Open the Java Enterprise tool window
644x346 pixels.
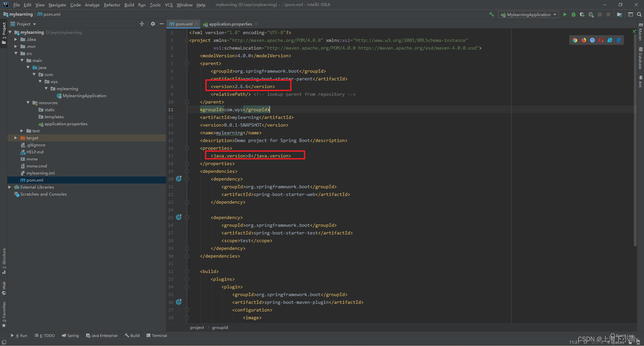pos(102,335)
